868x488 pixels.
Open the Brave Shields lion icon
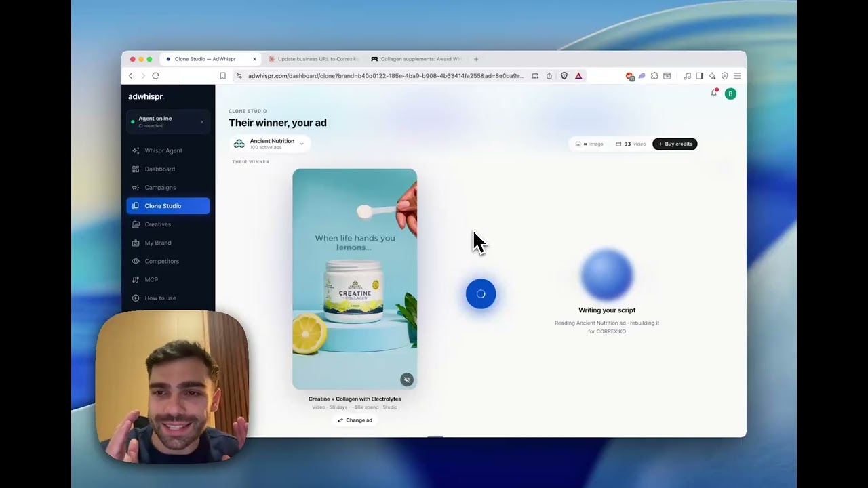[x=564, y=76]
